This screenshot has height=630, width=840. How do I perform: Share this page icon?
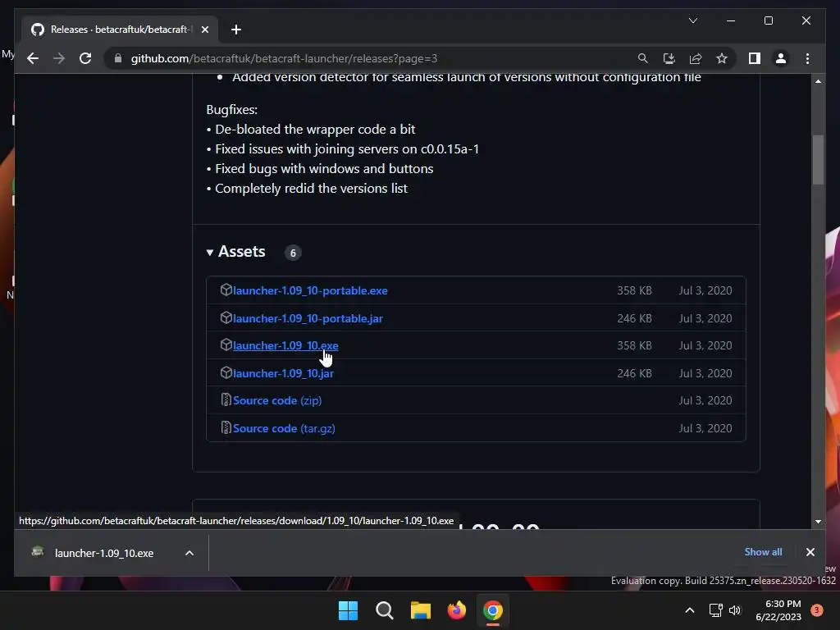[696, 58]
